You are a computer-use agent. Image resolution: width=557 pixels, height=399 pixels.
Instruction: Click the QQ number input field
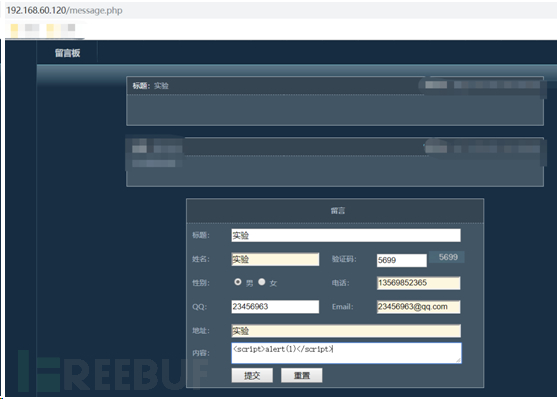(x=275, y=307)
